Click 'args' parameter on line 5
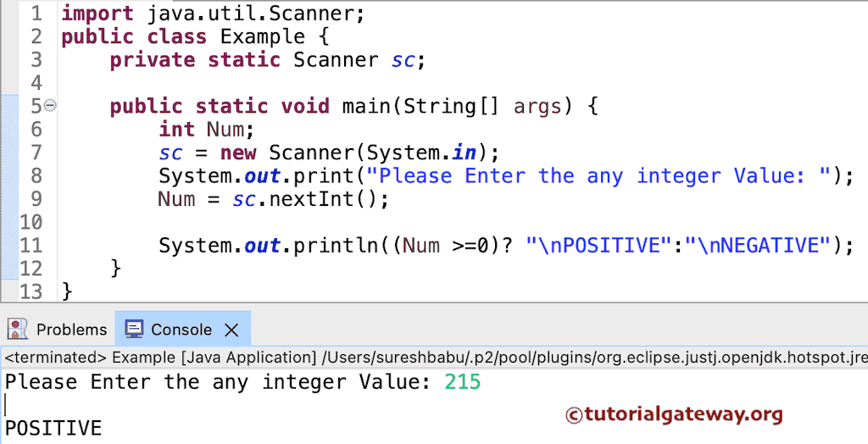This screenshot has height=444, width=868. (x=537, y=106)
